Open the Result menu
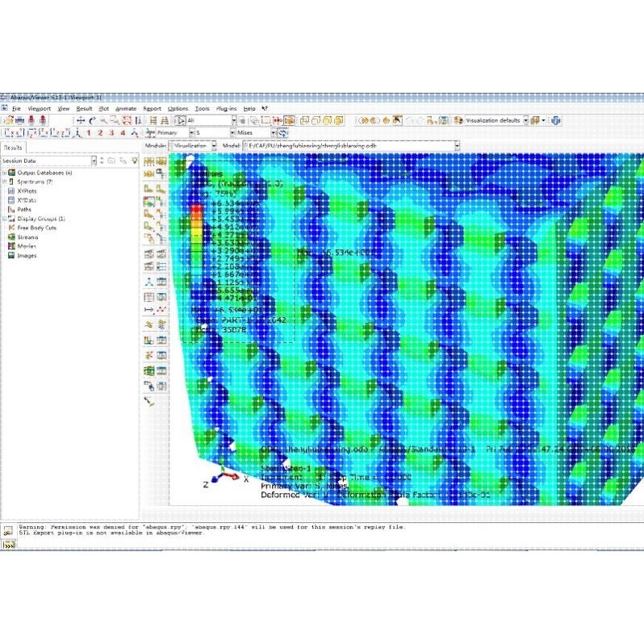The width and height of the screenshot is (644, 644). [x=84, y=108]
